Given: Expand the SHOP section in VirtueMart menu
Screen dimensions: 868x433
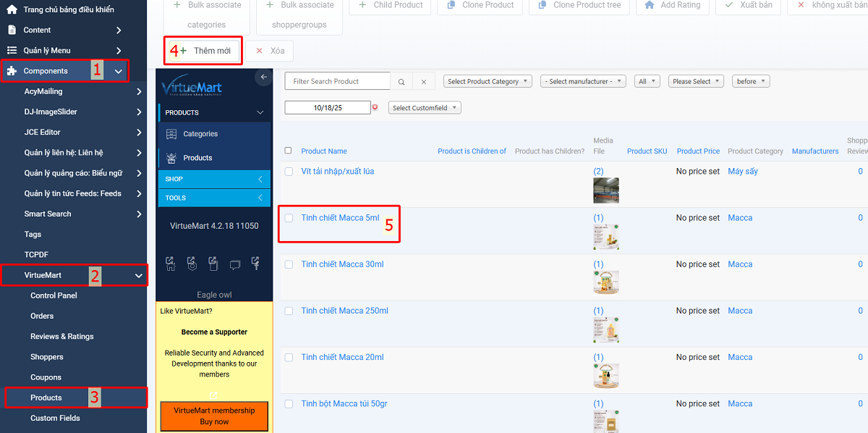Looking at the screenshot, I should 214,179.
